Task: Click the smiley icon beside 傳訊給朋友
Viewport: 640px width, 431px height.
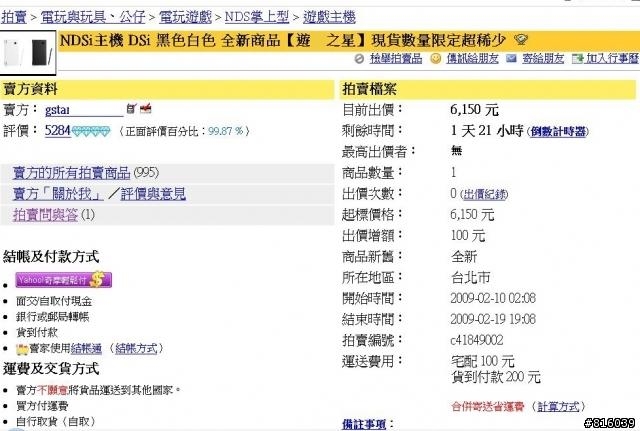Action: (x=436, y=59)
